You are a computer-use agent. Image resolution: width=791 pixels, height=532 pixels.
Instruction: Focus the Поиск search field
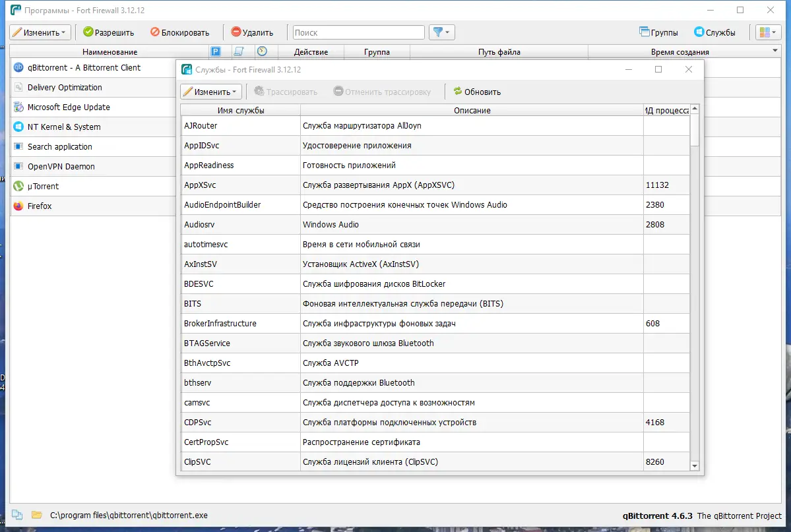click(x=358, y=32)
